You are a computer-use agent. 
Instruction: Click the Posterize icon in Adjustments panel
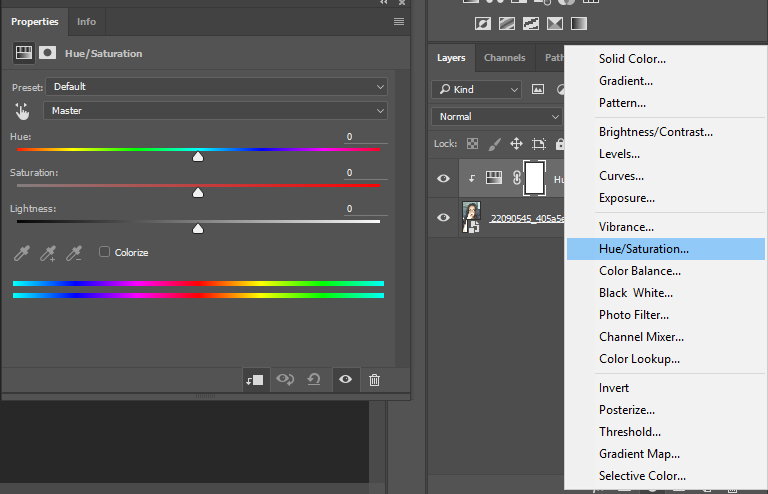coord(507,24)
